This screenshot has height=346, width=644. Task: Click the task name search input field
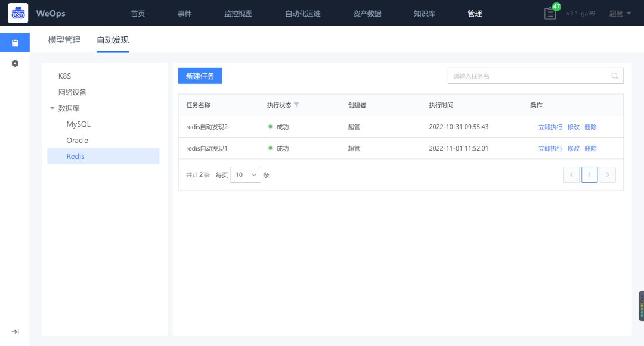point(525,76)
